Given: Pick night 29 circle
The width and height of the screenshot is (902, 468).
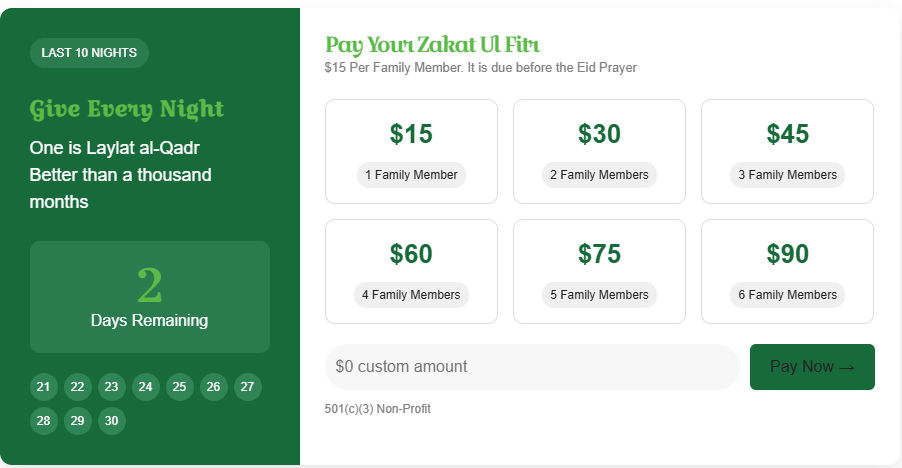Looking at the screenshot, I should tap(77, 421).
